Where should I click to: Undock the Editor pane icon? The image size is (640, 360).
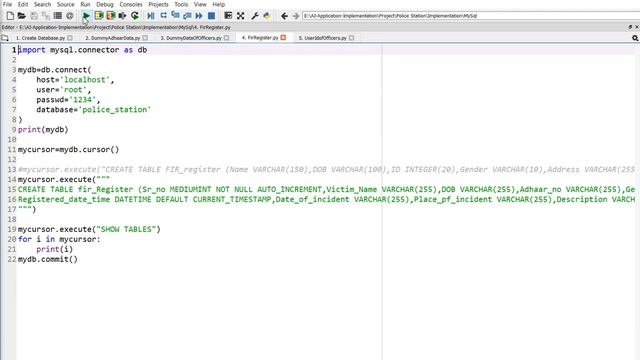[630, 27]
